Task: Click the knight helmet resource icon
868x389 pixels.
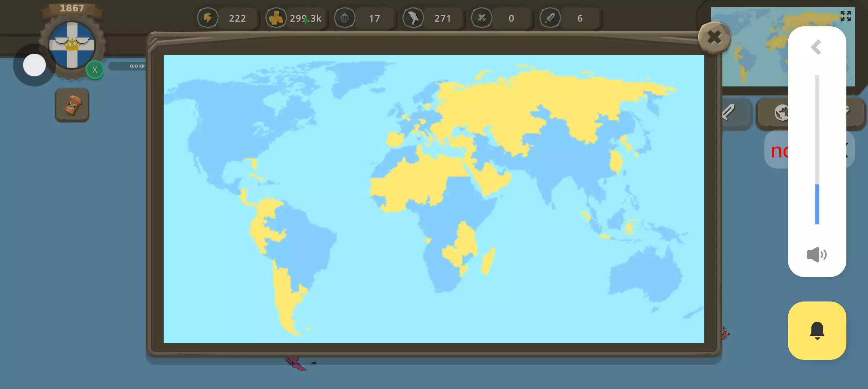Action: point(345,18)
